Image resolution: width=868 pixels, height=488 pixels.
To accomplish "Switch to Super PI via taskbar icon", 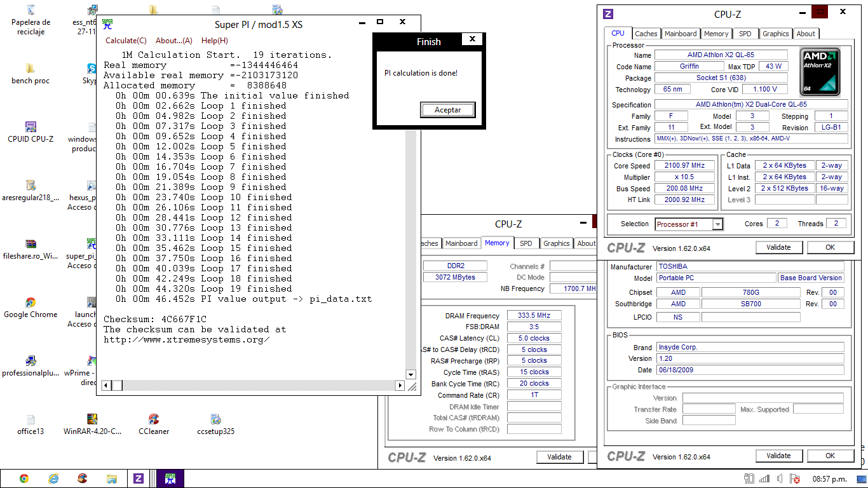I will 170,478.
